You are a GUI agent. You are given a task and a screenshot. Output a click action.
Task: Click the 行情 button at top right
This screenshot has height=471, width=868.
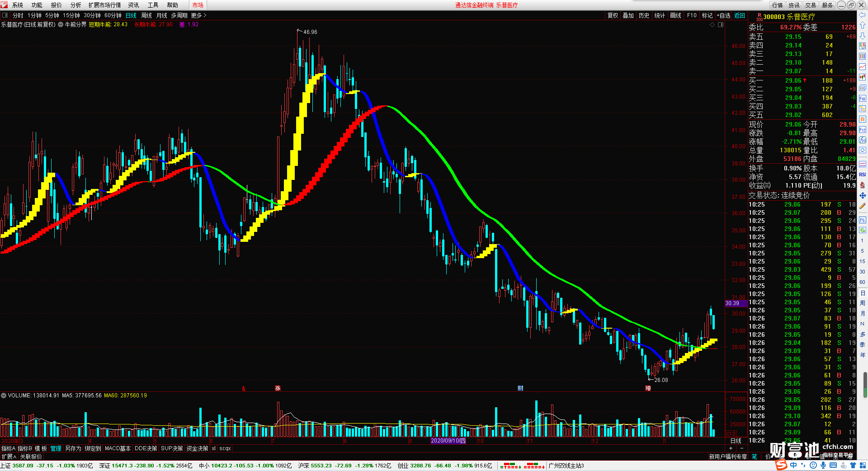(778, 5)
